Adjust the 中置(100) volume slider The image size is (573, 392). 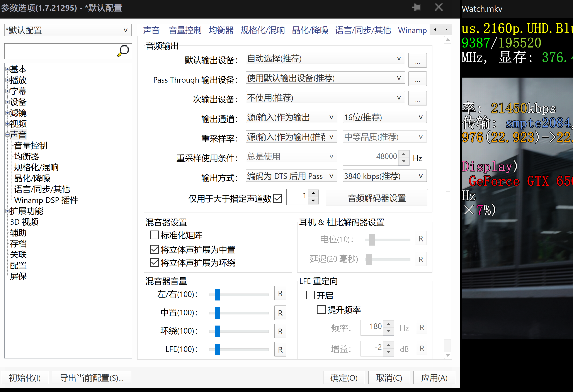[239, 313]
